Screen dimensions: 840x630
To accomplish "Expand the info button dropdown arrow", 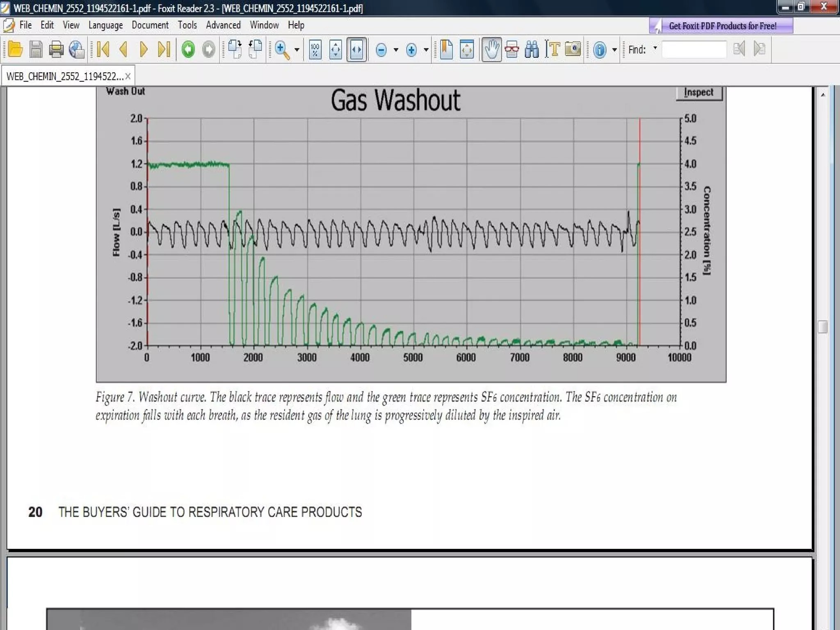I will 614,50.
